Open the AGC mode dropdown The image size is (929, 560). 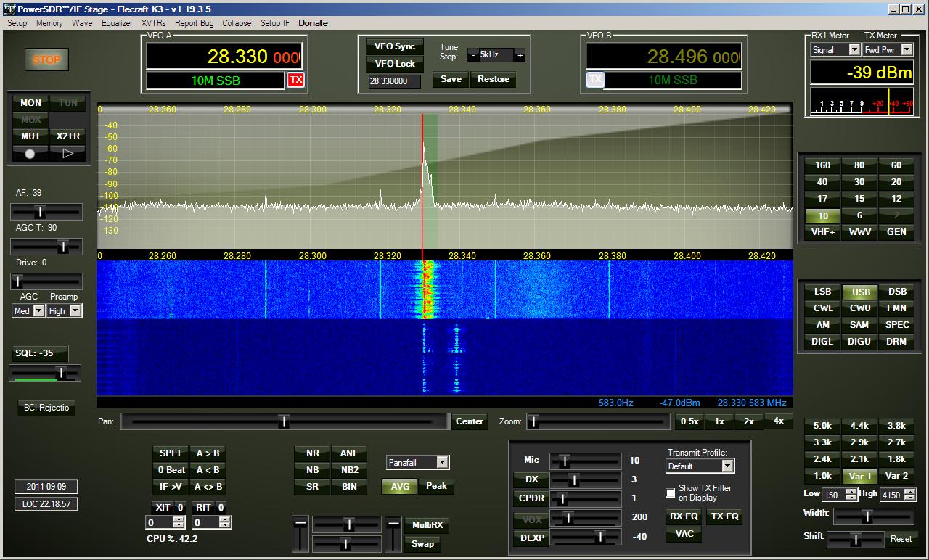pyautogui.click(x=38, y=311)
